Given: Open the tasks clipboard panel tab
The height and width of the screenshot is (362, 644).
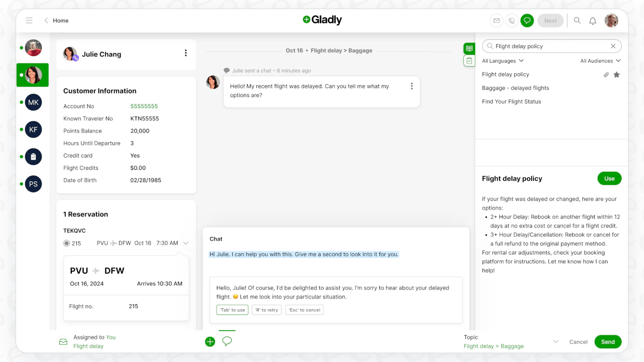Looking at the screenshot, I should click(x=469, y=61).
